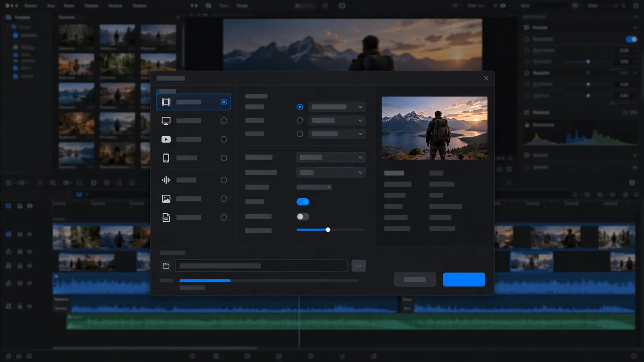The width and height of the screenshot is (644, 362).
Task: Select the audio waveform icon in the format list
Action: click(166, 180)
